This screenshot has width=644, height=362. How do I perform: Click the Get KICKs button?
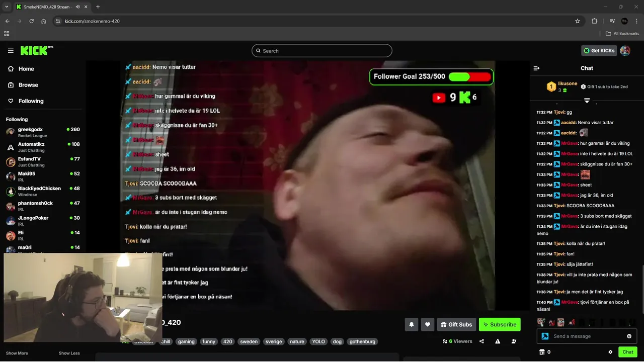click(x=599, y=51)
